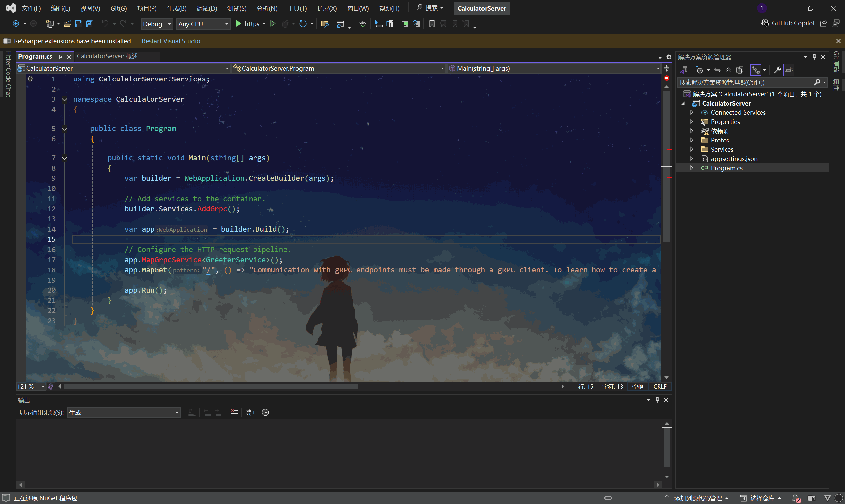The image size is (845, 504).
Task: Toggle the nested view button in Solution Explorer
Action: (756, 70)
